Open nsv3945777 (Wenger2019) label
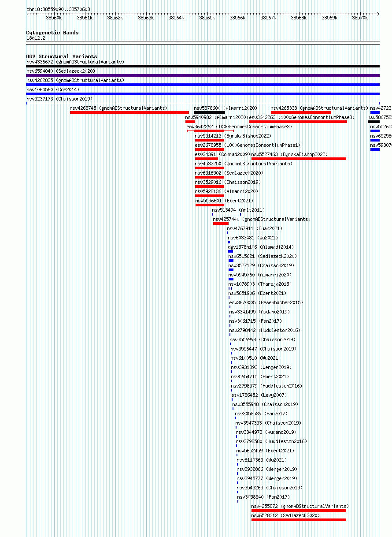Screen dimensions: 392x537 (267, 478)
